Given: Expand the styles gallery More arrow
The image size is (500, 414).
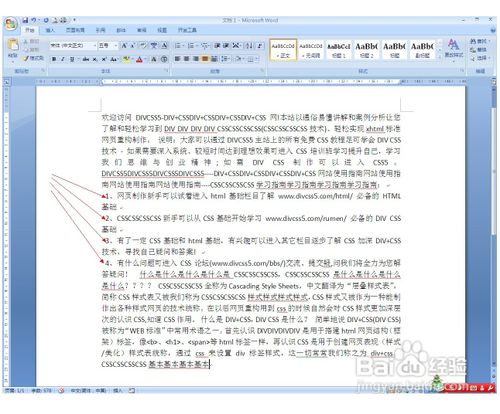Looking at the screenshot, I should (440, 57).
